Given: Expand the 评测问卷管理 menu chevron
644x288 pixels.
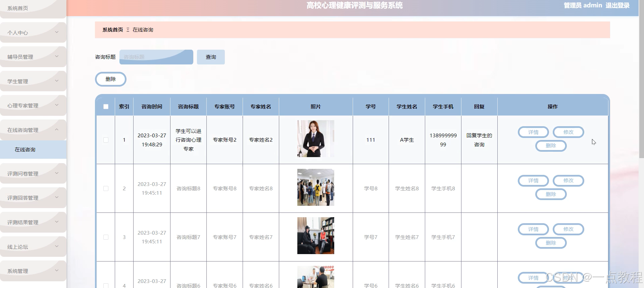Looking at the screenshot, I should click(x=57, y=173).
